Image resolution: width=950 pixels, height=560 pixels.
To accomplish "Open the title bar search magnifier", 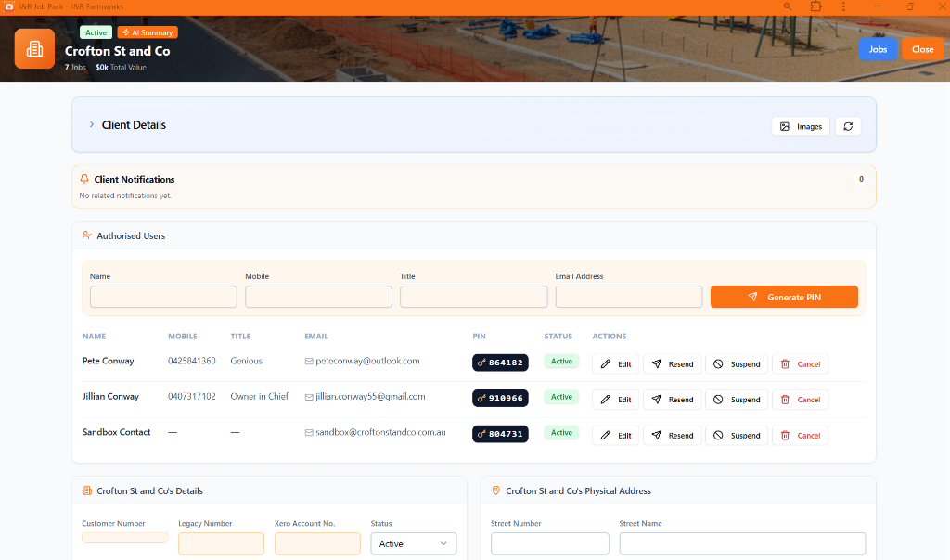I will [788, 6].
